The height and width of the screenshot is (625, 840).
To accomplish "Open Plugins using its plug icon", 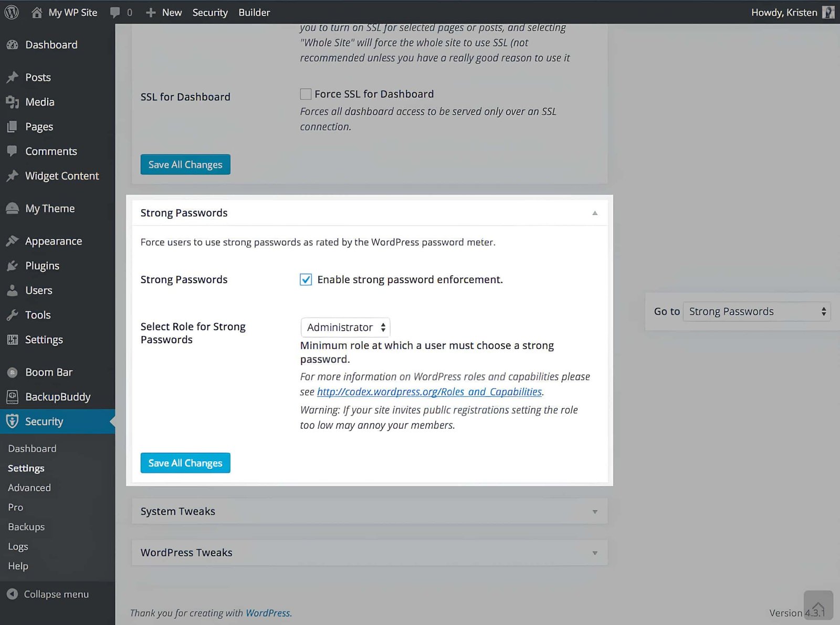I will (x=13, y=266).
